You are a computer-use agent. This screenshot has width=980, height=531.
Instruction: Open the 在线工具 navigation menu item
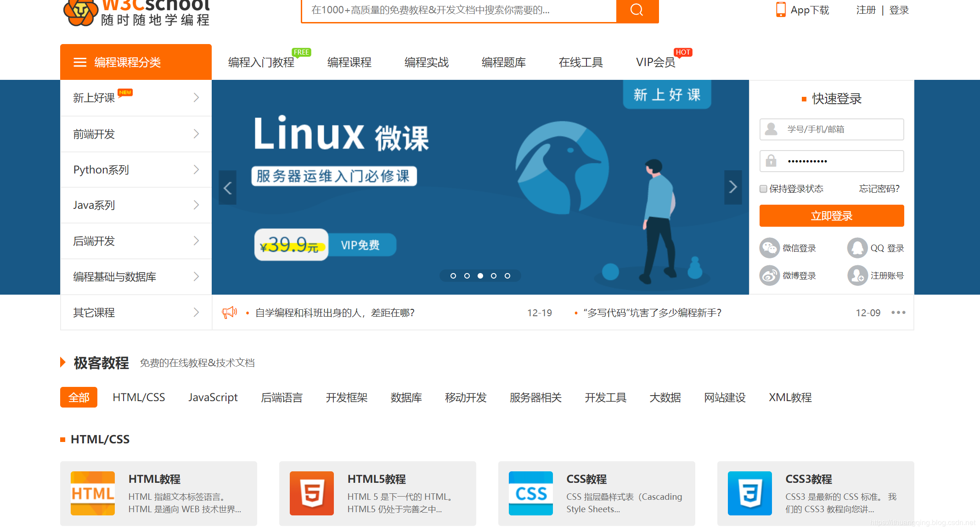tap(580, 62)
